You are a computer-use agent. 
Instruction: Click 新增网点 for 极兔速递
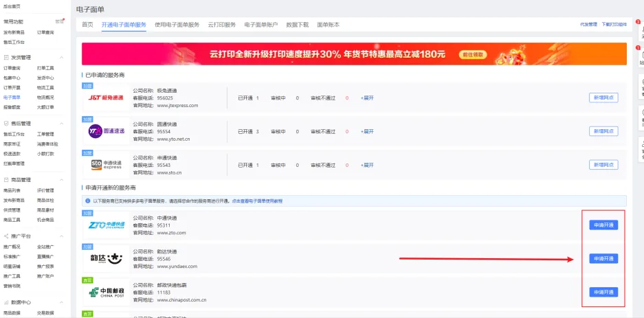click(x=603, y=98)
